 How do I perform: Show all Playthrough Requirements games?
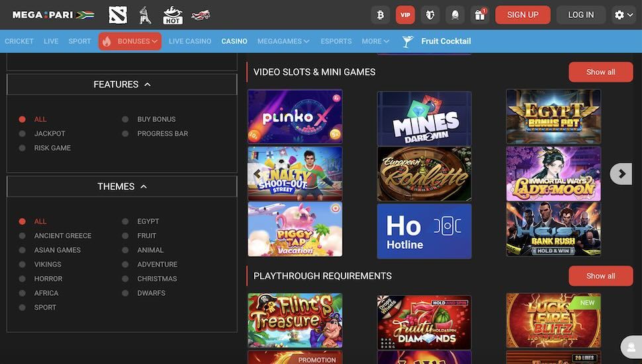601,276
